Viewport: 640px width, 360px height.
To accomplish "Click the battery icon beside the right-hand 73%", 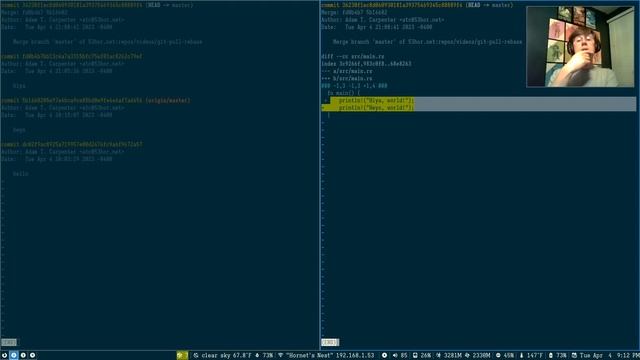I will point(551,356).
